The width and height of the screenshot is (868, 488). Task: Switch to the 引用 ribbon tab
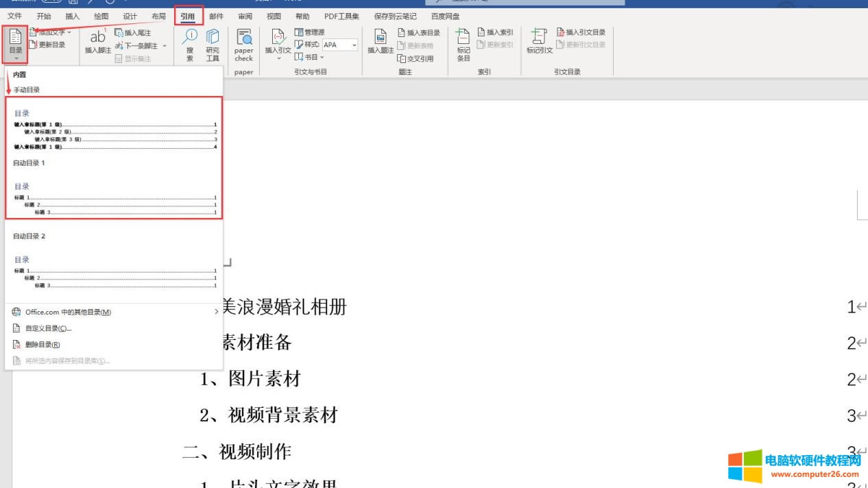pos(188,16)
